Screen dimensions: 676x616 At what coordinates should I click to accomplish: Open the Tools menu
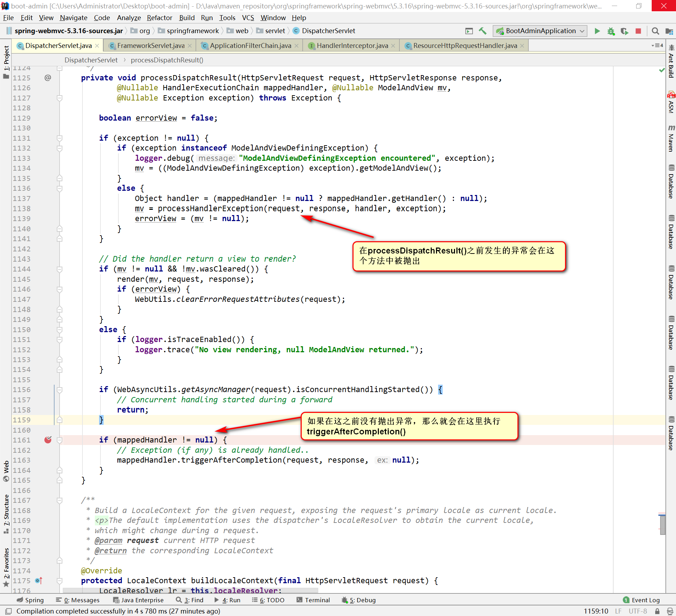[x=227, y=18]
